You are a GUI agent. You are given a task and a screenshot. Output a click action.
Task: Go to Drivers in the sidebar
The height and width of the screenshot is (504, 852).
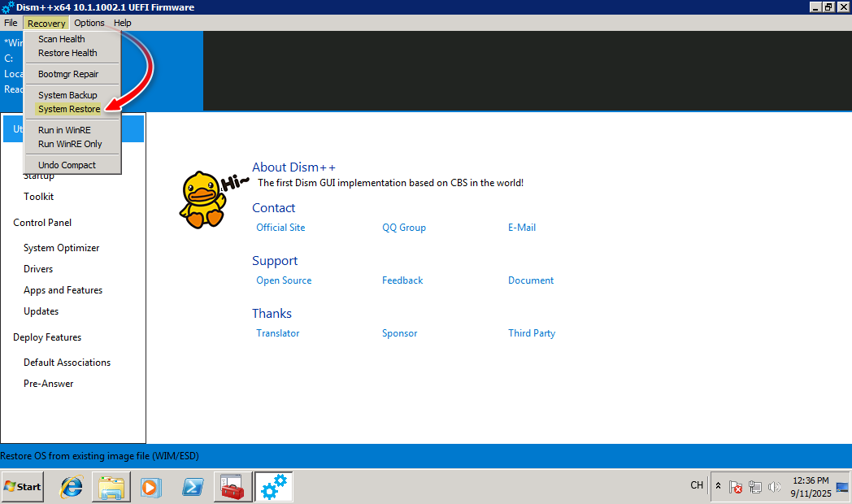point(38,269)
